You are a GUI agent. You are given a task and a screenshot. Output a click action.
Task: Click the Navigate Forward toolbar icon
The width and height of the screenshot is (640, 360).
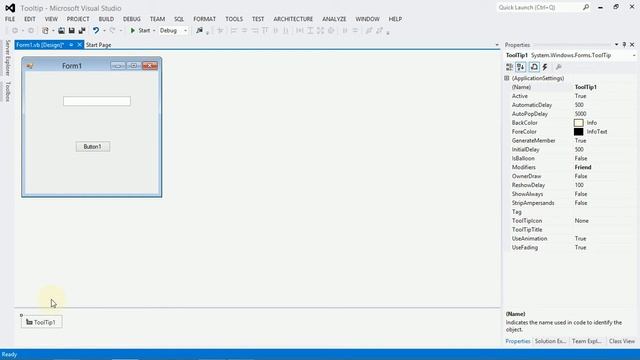point(31,31)
